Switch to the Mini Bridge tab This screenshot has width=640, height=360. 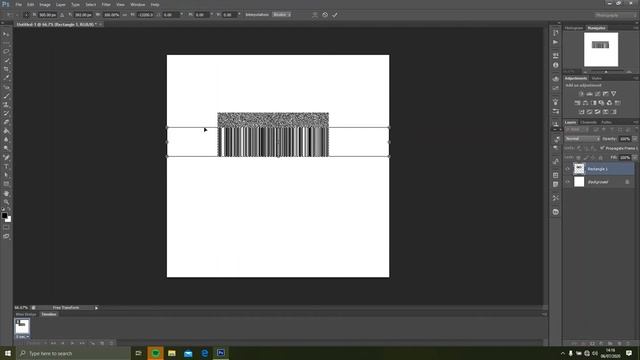coord(26,314)
